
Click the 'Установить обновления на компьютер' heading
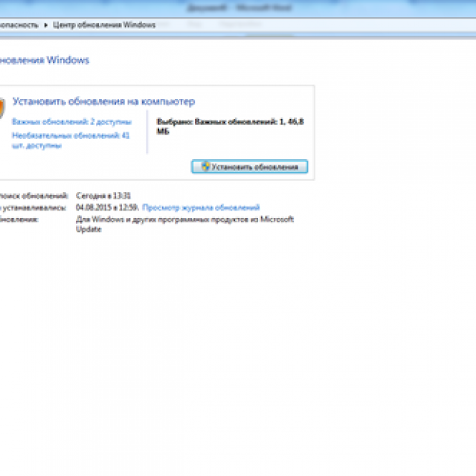[103, 101]
